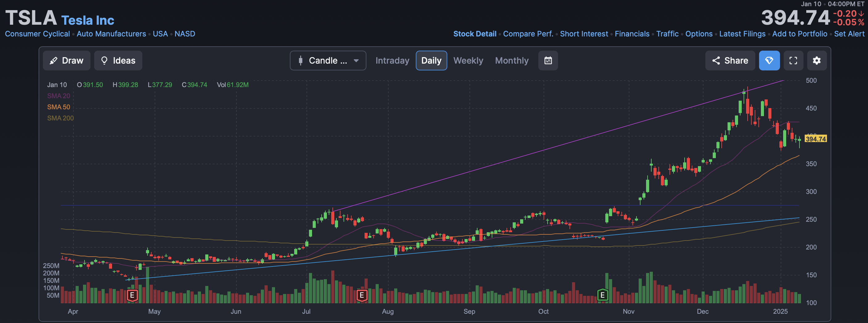Click Set Alert link

[x=849, y=34]
